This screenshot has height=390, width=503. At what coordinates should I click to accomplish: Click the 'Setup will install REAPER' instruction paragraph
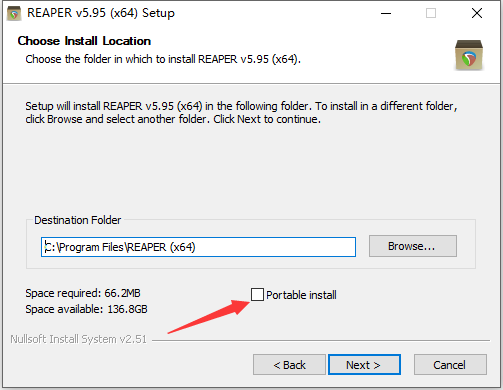(x=241, y=112)
